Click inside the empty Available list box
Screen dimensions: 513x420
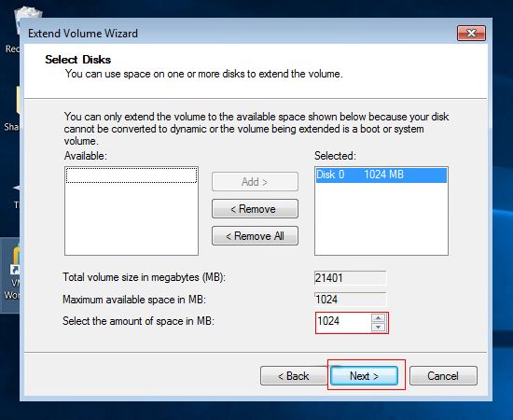(132, 211)
